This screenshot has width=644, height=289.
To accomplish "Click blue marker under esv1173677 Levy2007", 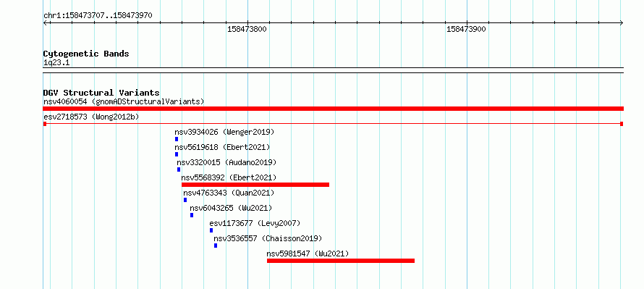I will (x=211, y=230).
